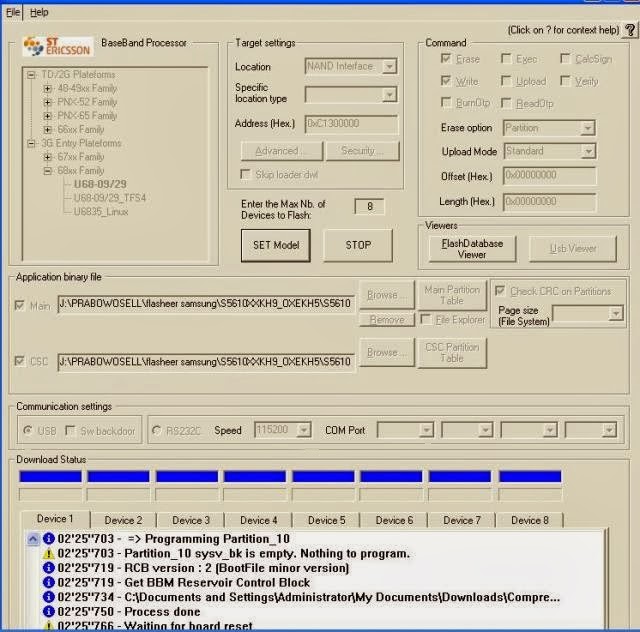This screenshot has height=632, width=640.
Task: Click the Max Nb. of Devices field
Action: click(369, 207)
